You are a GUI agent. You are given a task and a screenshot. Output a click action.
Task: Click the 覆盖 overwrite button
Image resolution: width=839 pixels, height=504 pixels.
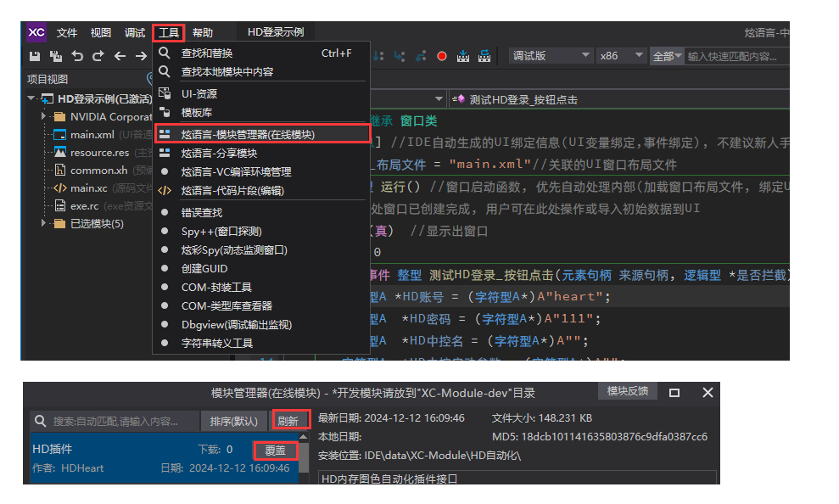[x=276, y=451]
